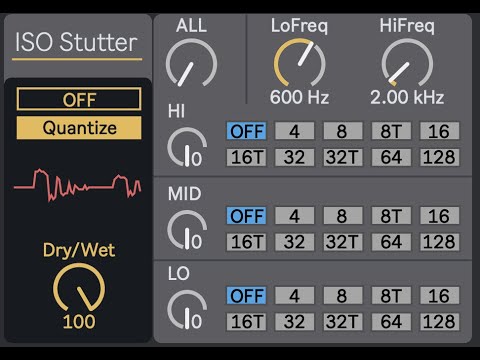Image resolution: width=480 pixels, height=360 pixels.
Task: Click the Dry/Wet value 100
Action: [x=79, y=322]
